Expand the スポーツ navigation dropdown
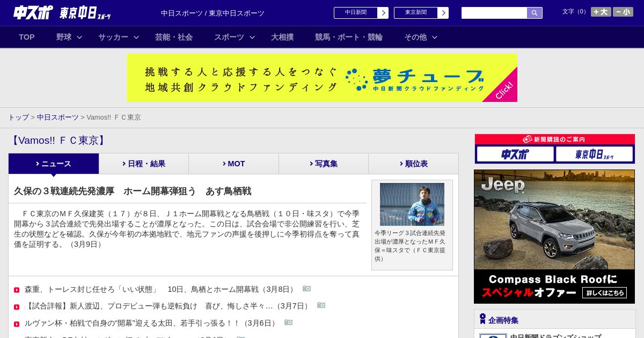This screenshot has height=338, width=644. 235,37
